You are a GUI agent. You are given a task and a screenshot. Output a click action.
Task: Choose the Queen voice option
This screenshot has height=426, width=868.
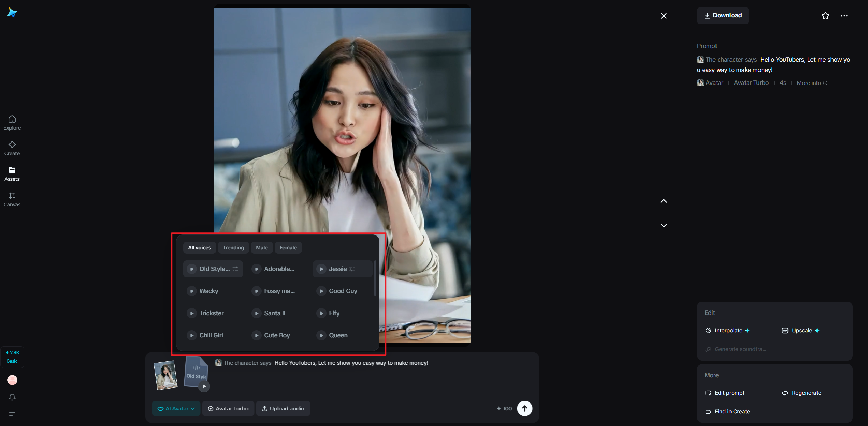338,335
